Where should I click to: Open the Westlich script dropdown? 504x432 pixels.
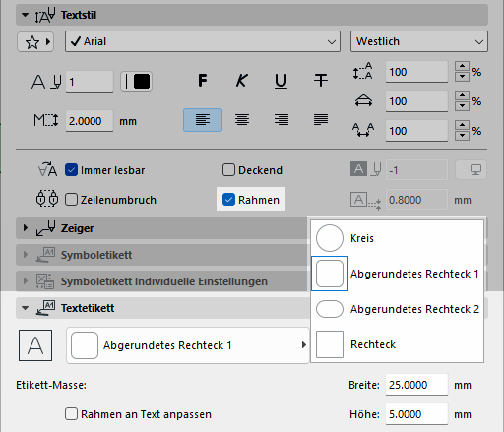(x=419, y=41)
